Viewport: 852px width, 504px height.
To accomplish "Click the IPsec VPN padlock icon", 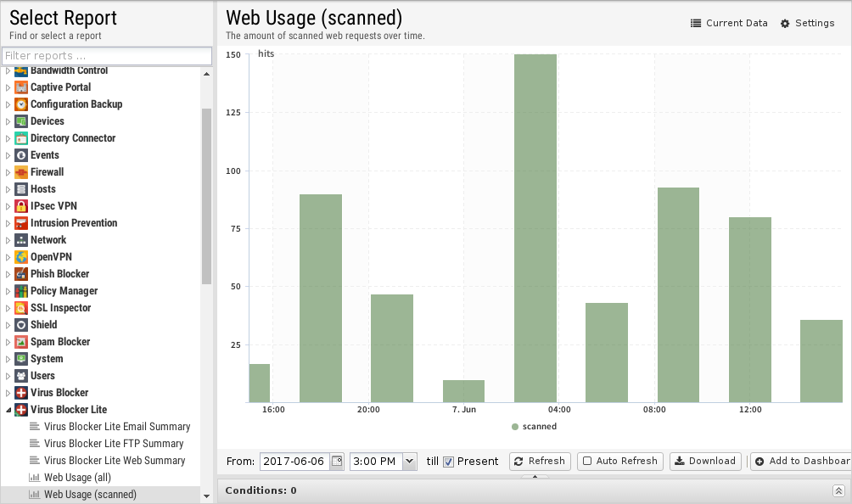I will [x=22, y=206].
